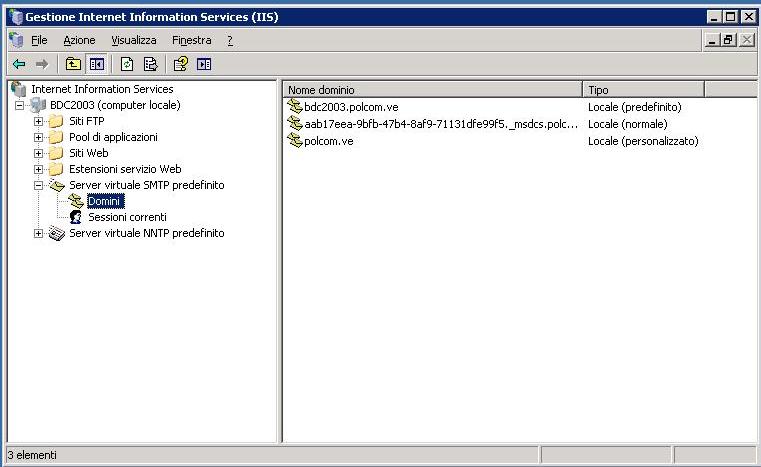Sort by the Nome dominio column header

(432, 90)
